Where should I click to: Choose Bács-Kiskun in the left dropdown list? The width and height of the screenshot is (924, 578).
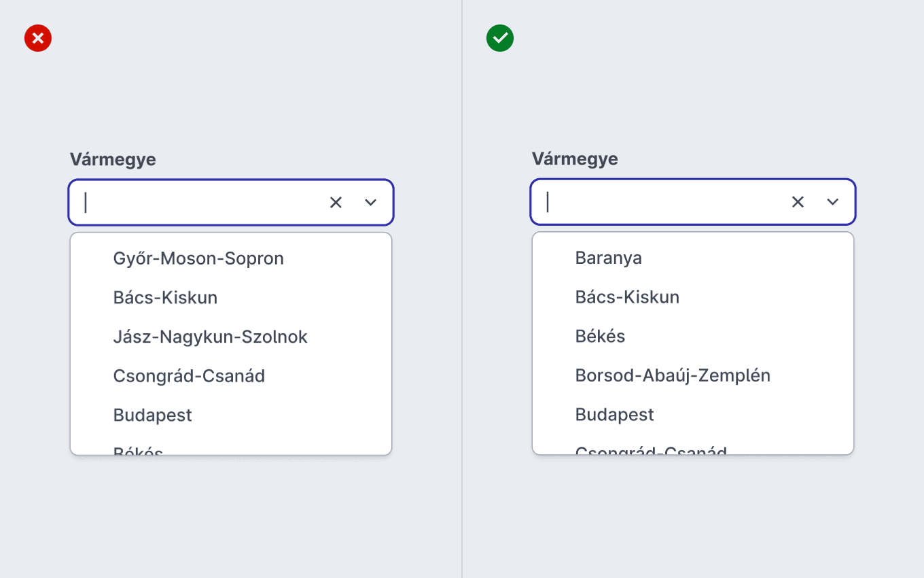[231, 298]
